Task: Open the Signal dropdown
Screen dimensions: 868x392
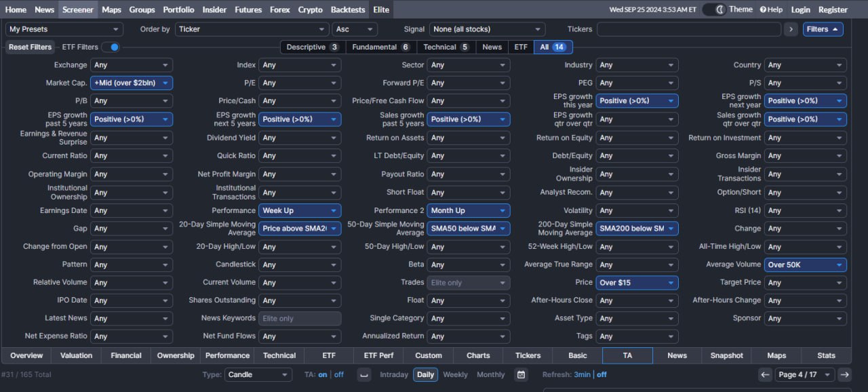Action: click(487, 29)
